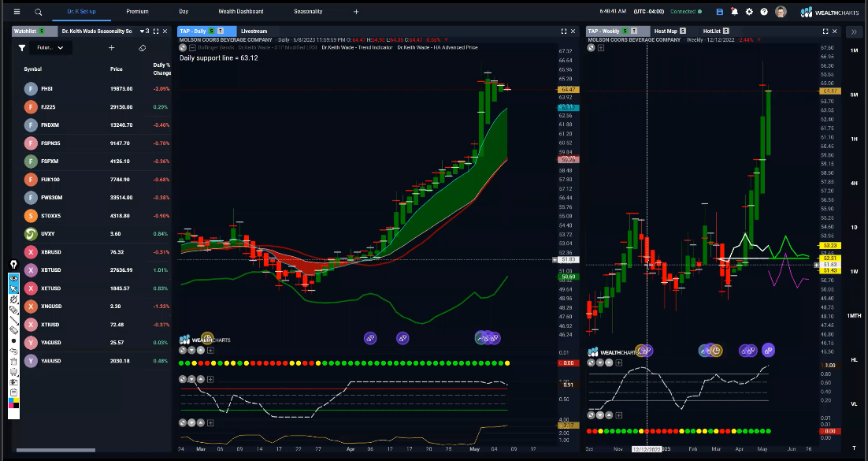This screenshot has width=868, height=461.
Task: Select the arrow cursor tool in the drawing toolbar
Action: tap(14, 288)
